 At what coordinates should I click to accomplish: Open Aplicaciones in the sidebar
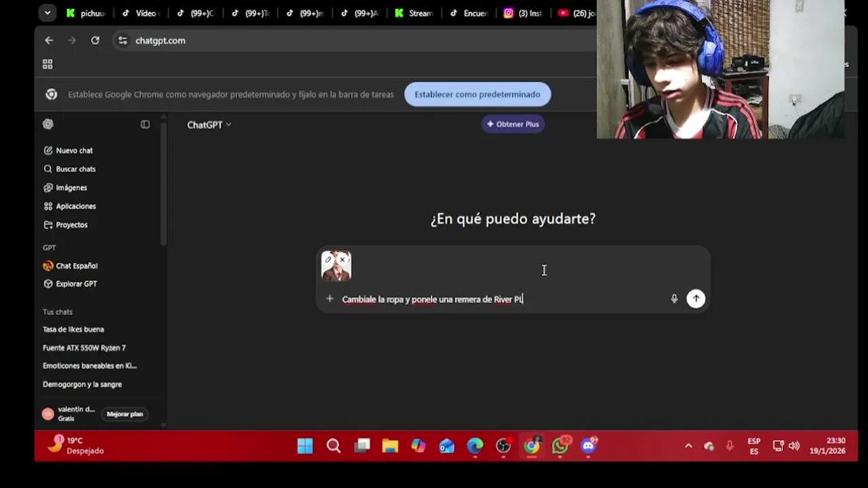point(69,206)
